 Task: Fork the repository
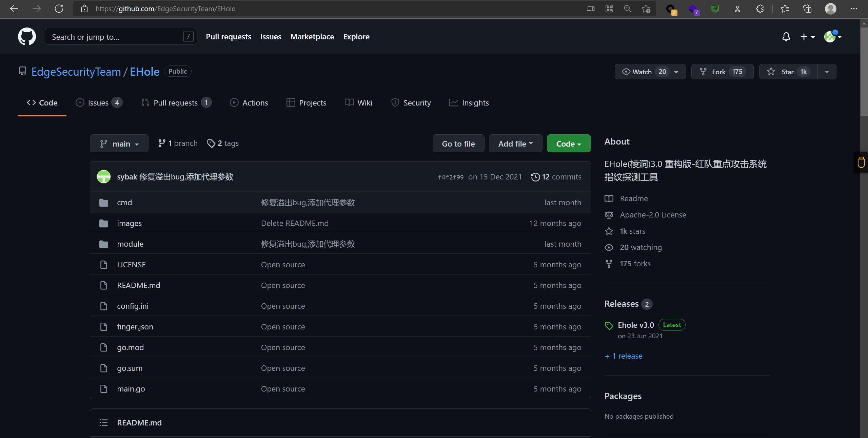[x=722, y=72]
